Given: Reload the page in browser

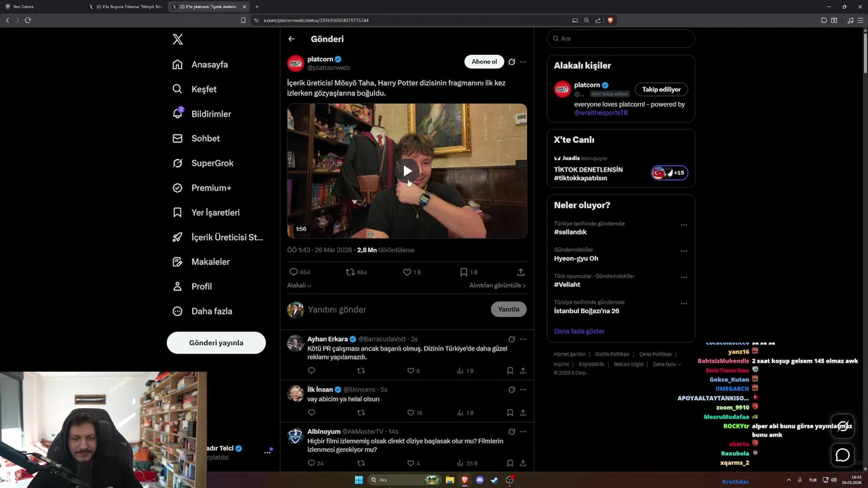Looking at the screenshot, I should coord(28,20).
